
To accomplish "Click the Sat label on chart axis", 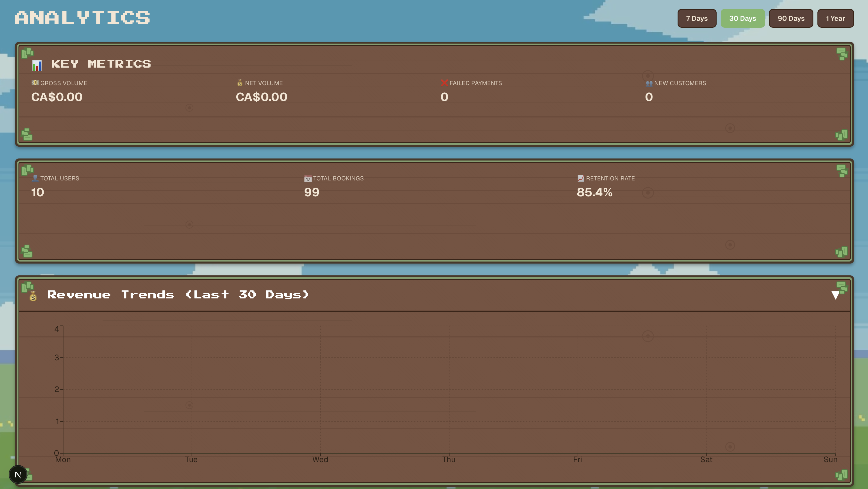I will tap(706, 459).
